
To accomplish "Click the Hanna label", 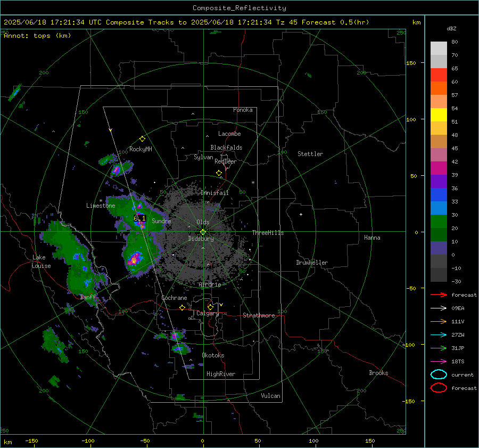I will pyautogui.click(x=372, y=238).
